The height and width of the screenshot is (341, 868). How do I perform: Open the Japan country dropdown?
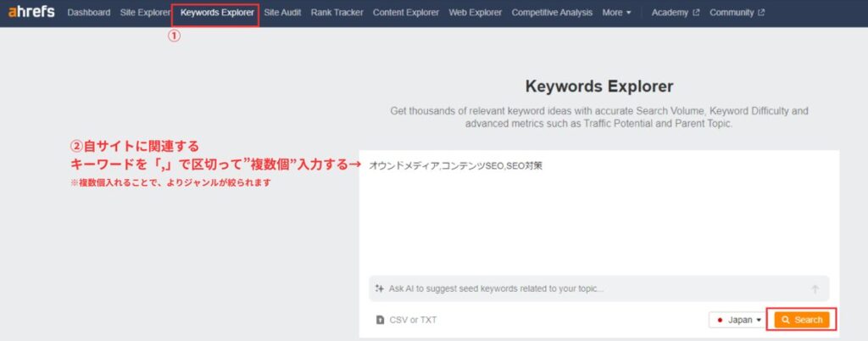(737, 320)
